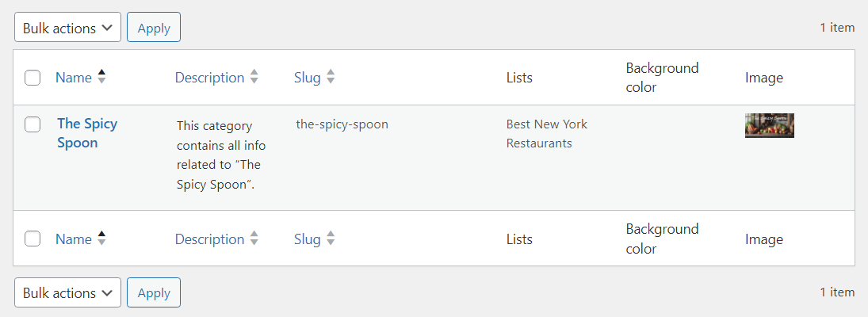This screenshot has height=317, width=868.
Task: Tick the select-all checkbox in footer row
Action: pyautogui.click(x=33, y=239)
